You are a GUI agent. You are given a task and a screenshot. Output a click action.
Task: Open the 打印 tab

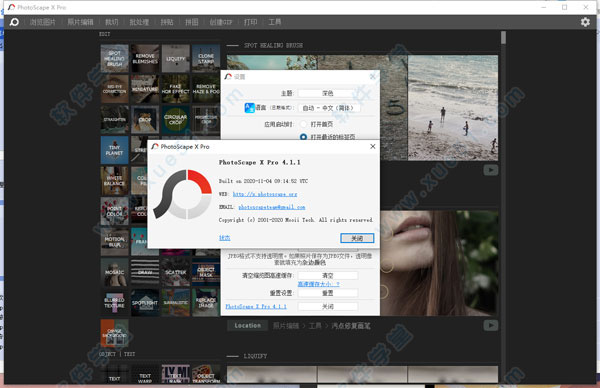[251, 22]
